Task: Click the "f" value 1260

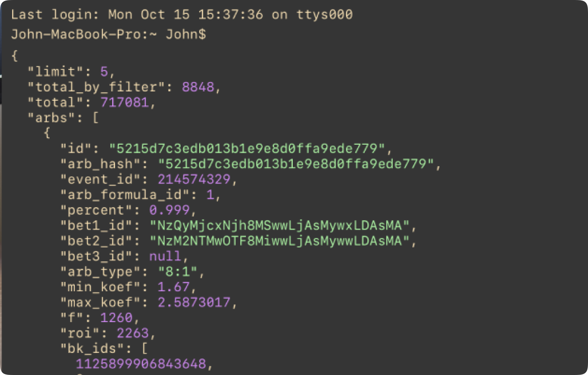Action: pos(116,318)
